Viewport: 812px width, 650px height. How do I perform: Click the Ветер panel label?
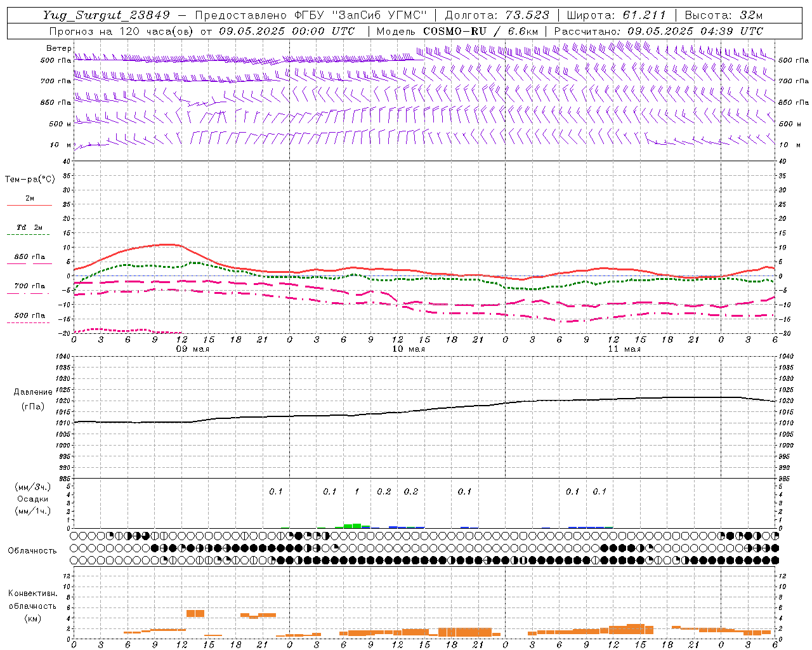(59, 48)
